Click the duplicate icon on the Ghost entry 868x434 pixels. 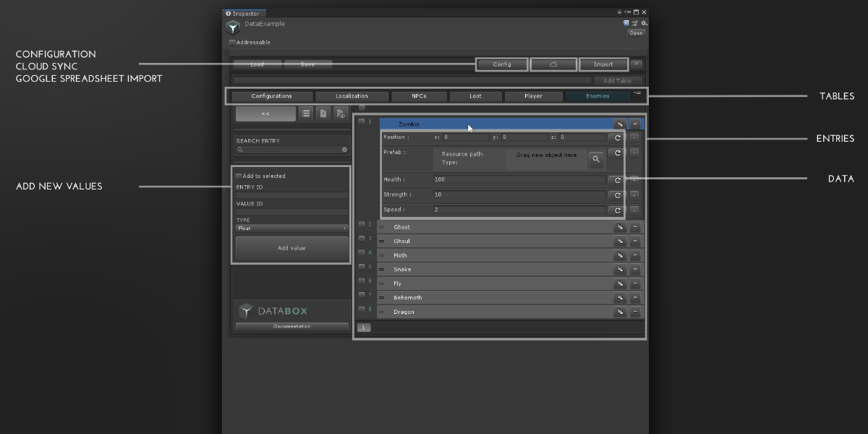tap(619, 227)
